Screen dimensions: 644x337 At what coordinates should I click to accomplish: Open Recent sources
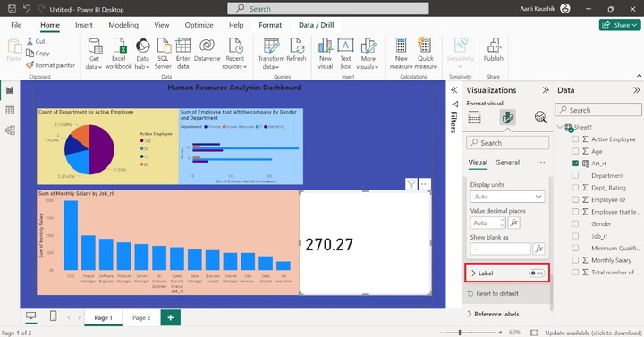pos(234,54)
